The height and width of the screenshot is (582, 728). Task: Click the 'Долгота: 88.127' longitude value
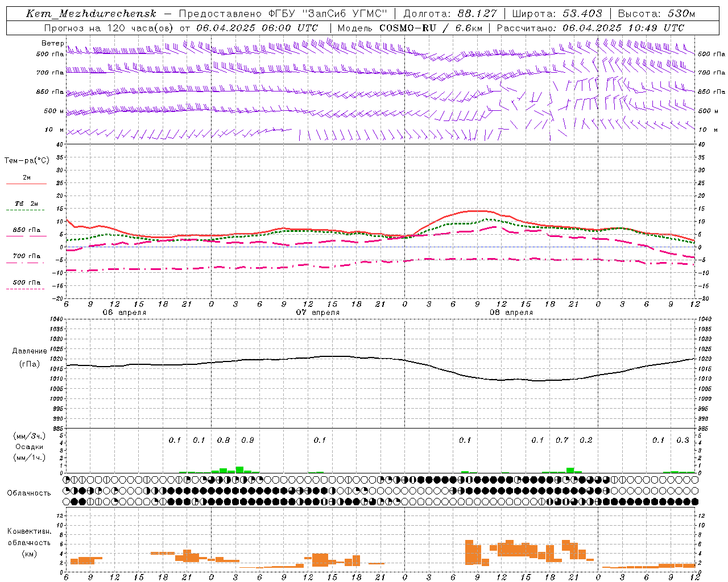[x=450, y=14]
